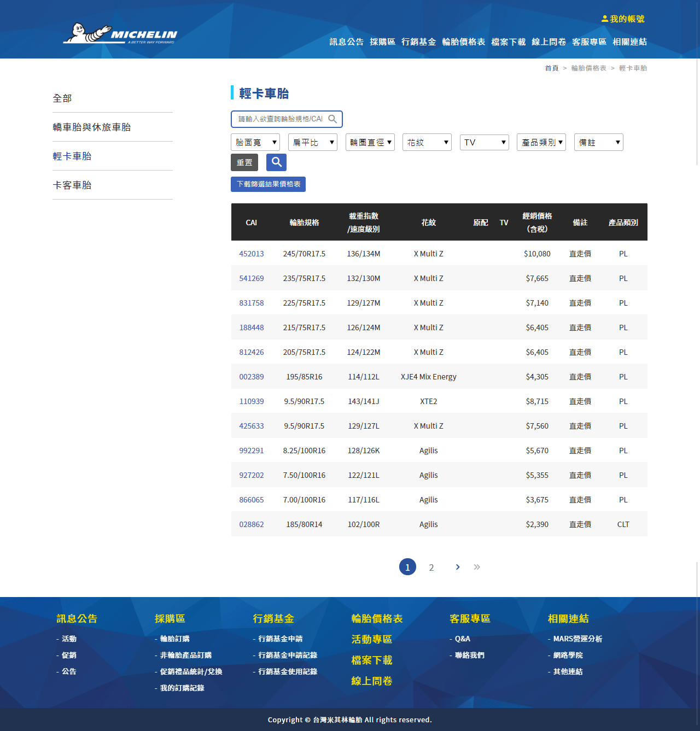Open 檔案下載 menu
This screenshot has height=731, width=700.
click(x=508, y=42)
